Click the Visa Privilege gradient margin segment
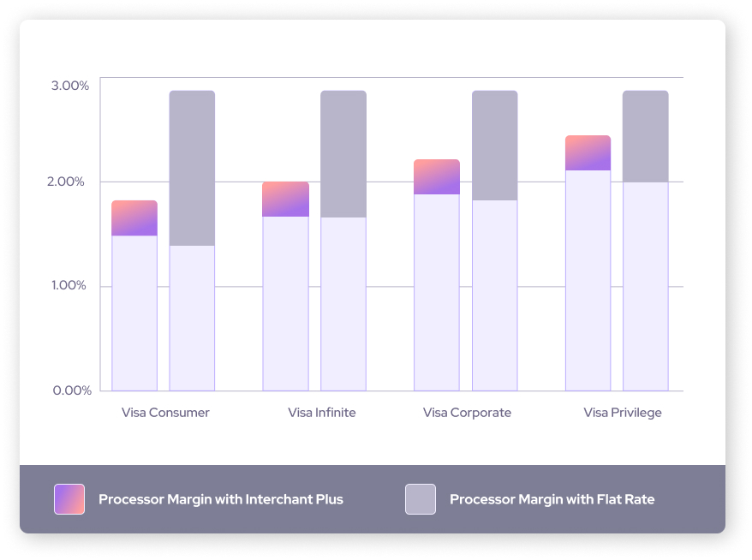The image size is (752, 560). coord(588,153)
